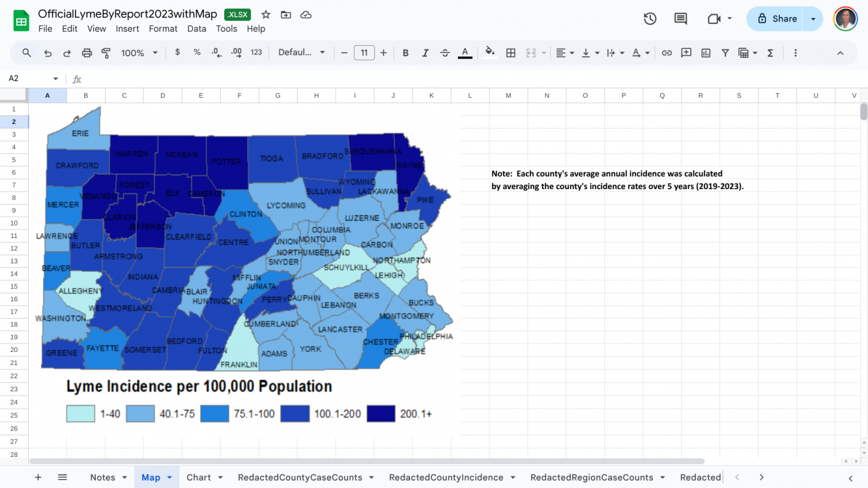Open the font family dropdown

coord(302,52)
